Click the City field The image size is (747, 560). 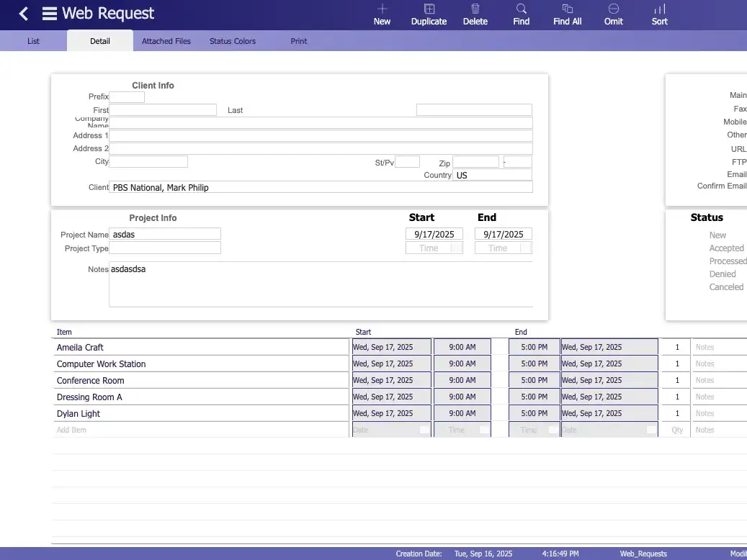[x=148, y=161]
